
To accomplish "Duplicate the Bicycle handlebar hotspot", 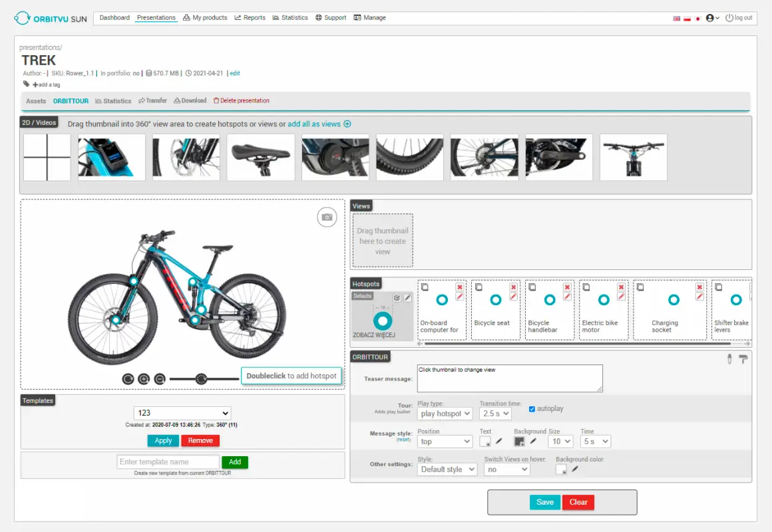I will (x=532, y=286).
